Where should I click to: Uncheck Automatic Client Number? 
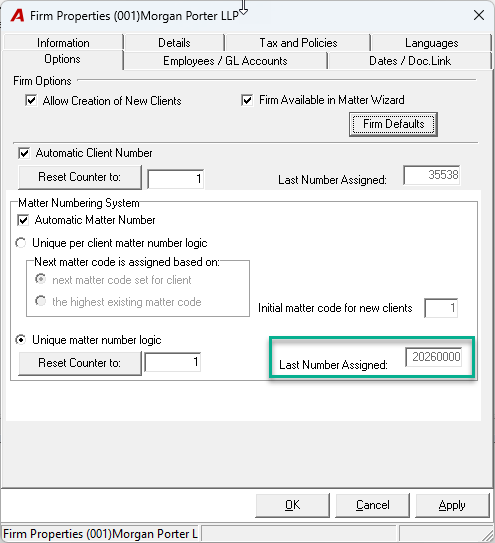click(24, 153)
